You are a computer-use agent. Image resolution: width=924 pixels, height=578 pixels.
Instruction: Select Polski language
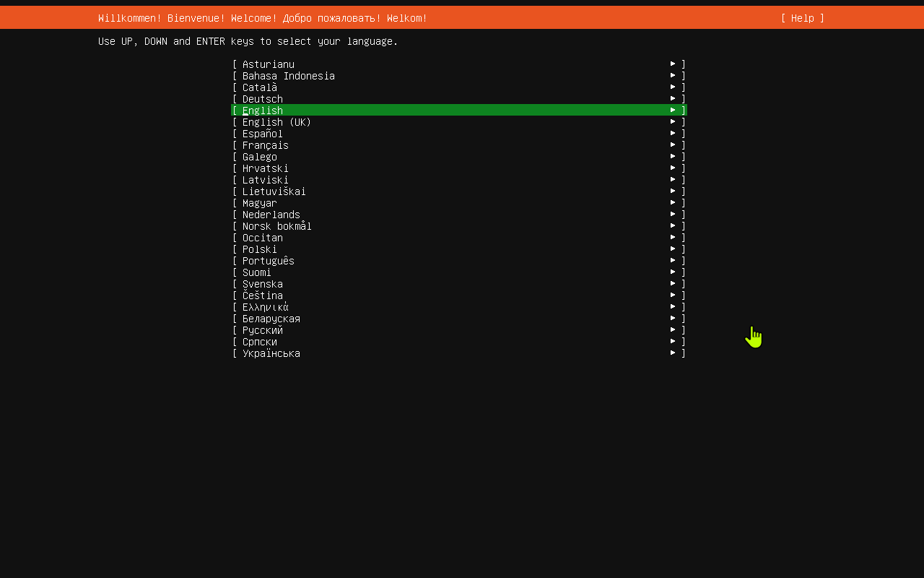459,249
